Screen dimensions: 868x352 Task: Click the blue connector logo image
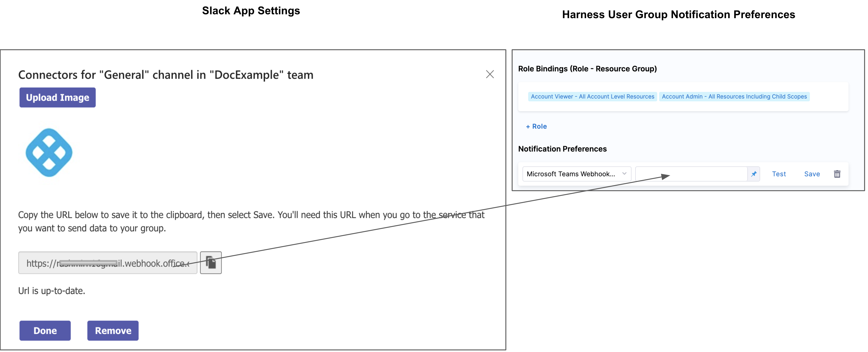(49, 153)
